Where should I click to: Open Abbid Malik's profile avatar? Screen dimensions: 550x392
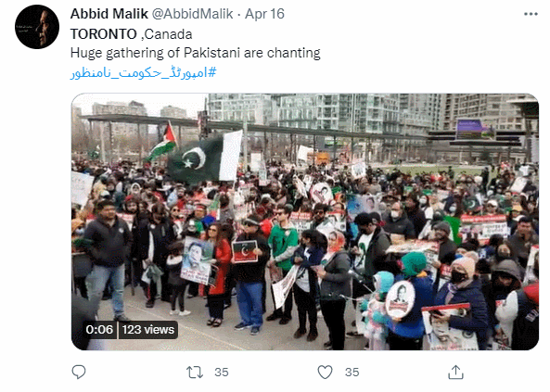37,27
